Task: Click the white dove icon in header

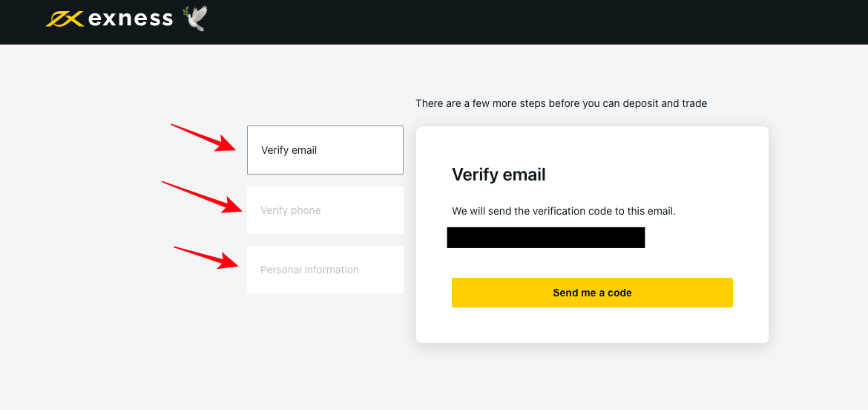Action: [195, 18]
